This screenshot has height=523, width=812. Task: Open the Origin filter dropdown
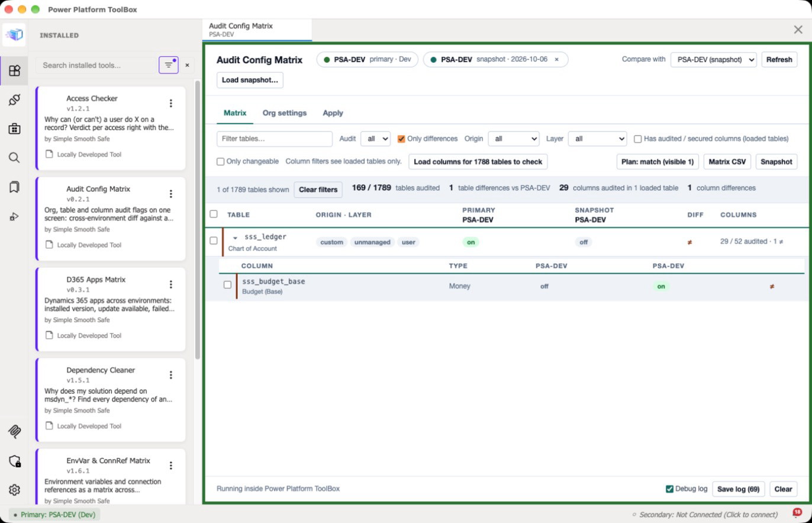[513, 139]
